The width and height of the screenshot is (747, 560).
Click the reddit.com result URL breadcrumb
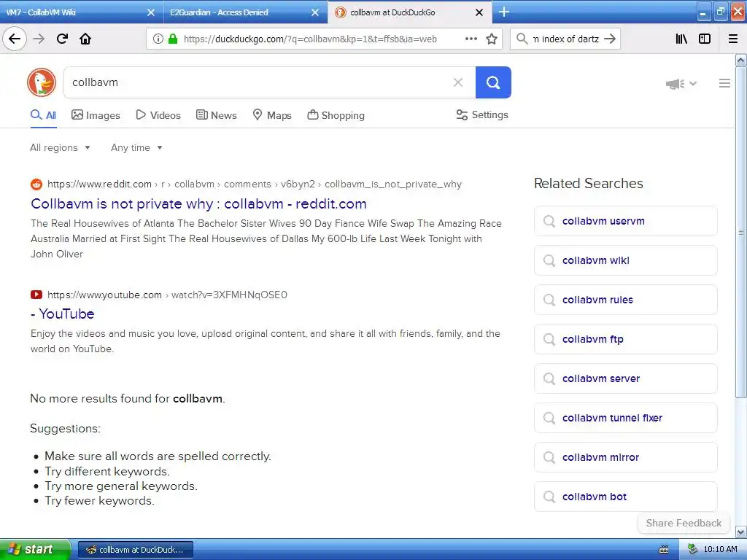pyautogui.click(x=254, y=184)
